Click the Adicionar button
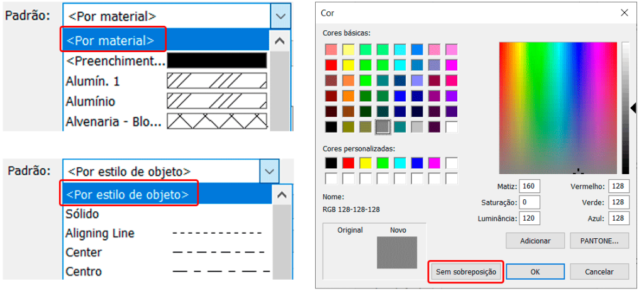Screen dimensions: 644x291 (x=535, y=241)
